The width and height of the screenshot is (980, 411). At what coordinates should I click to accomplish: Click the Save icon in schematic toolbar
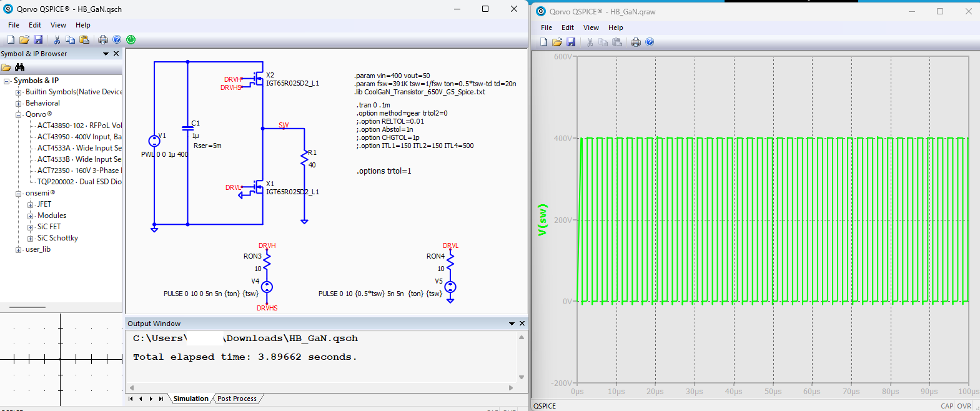pyautogui.click(x=38, y=39)
